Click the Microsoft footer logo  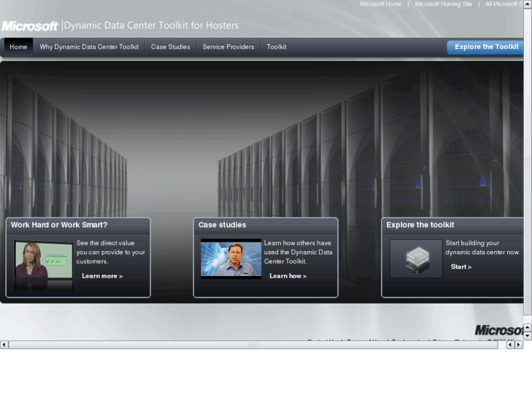499,330
